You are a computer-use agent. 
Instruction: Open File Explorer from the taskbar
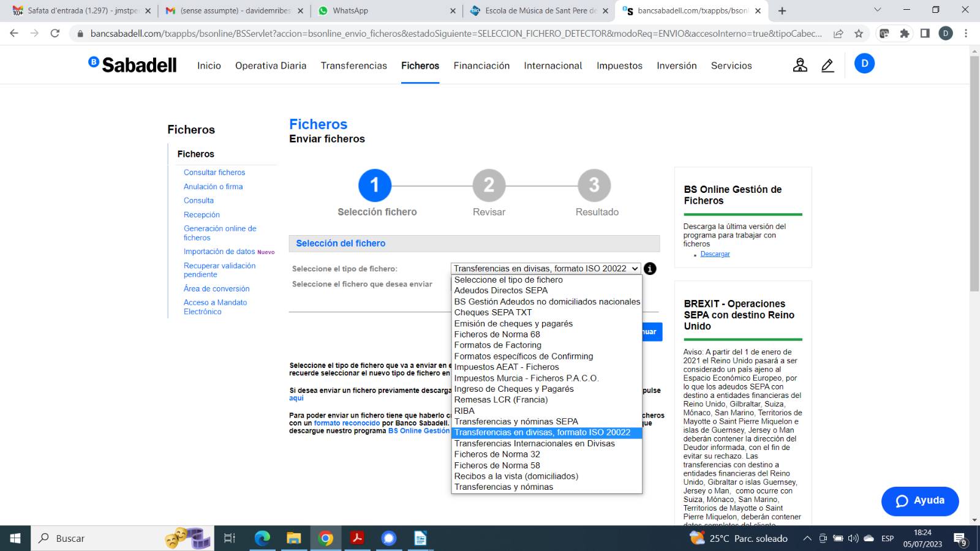(294, 538)
